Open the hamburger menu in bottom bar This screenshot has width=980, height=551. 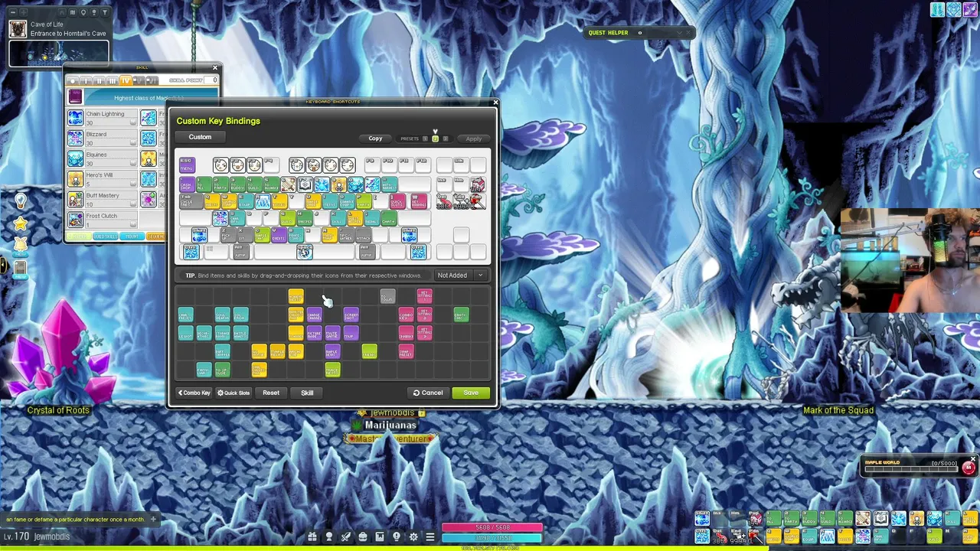(430, 536)
